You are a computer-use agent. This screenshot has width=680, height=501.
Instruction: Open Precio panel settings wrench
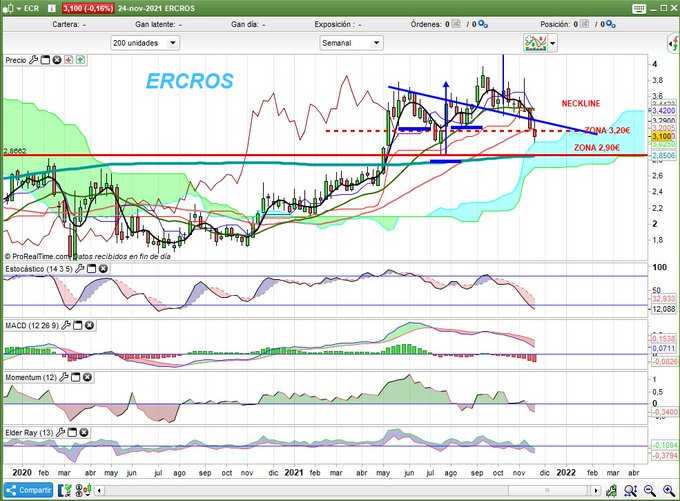(x=33, y=60)
